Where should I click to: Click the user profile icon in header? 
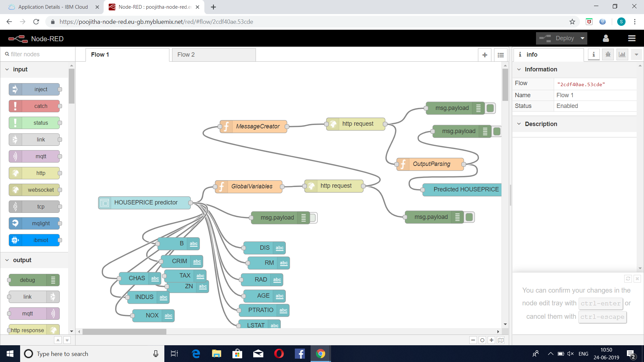point(605,38)
